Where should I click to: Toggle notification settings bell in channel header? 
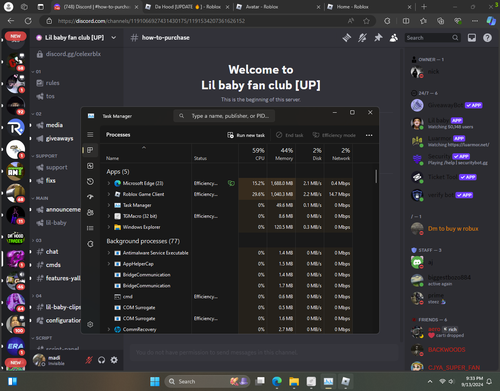(x=362, y=38)
